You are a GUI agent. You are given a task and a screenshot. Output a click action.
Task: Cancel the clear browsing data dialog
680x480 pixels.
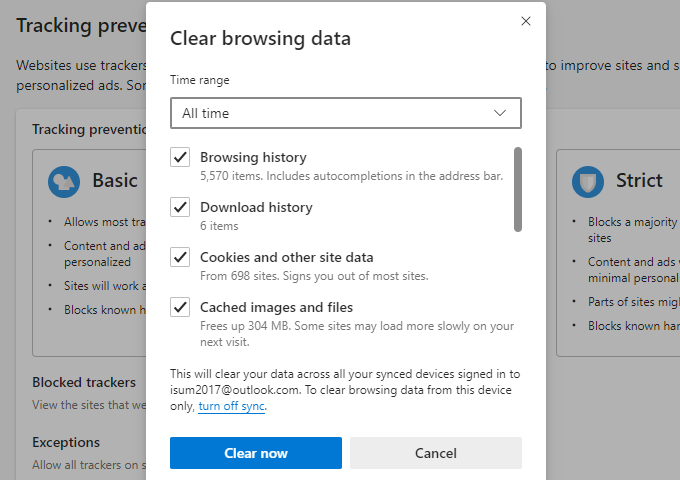coord(436,453)
